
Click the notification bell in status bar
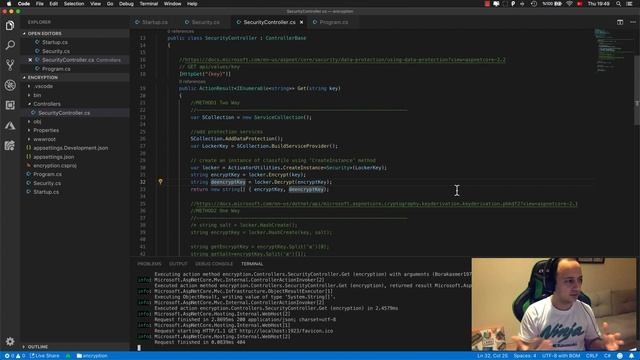[x=631, y=356]
